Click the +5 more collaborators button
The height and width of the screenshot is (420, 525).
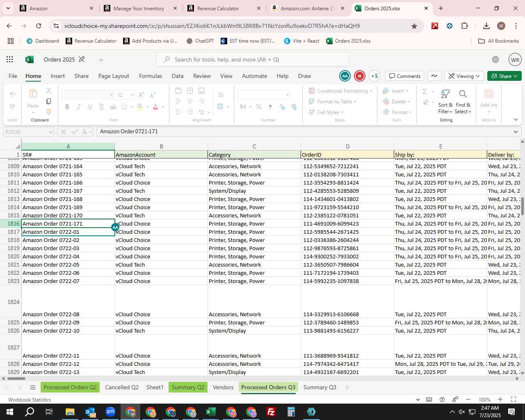374,76
